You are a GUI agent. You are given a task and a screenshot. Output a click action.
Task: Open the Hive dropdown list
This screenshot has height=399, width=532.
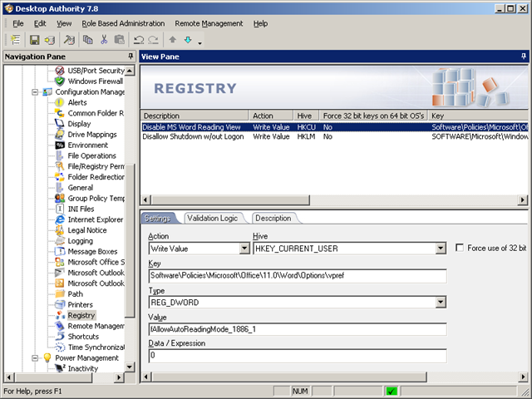point(441,249)
